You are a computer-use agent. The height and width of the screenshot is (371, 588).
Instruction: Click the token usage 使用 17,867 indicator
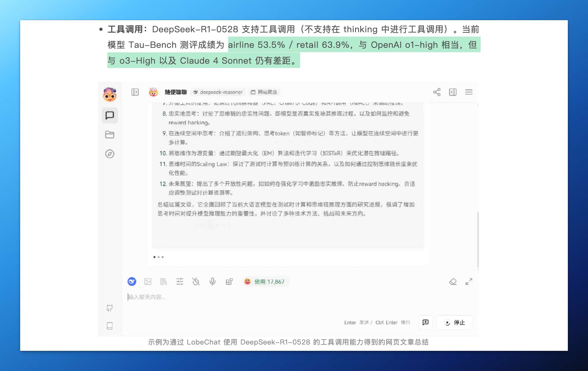point(265,281)
